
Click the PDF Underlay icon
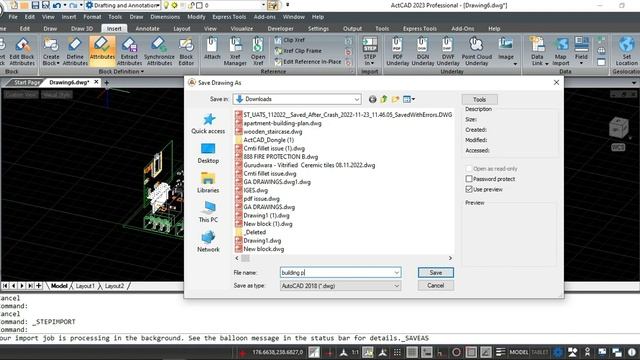click(398, 51)
